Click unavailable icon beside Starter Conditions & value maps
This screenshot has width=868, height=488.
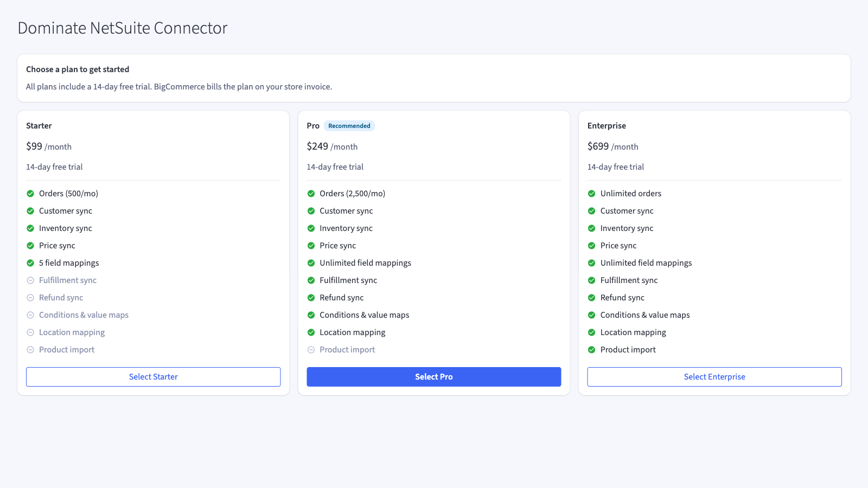tap(30, 315)
